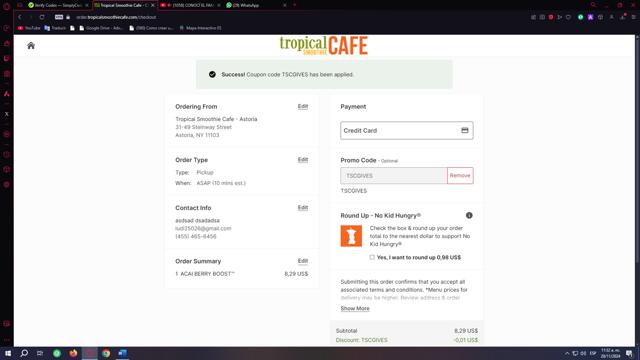Open the Windows Start menu
This screenshot has height=360, width=640.
[8, 353]
